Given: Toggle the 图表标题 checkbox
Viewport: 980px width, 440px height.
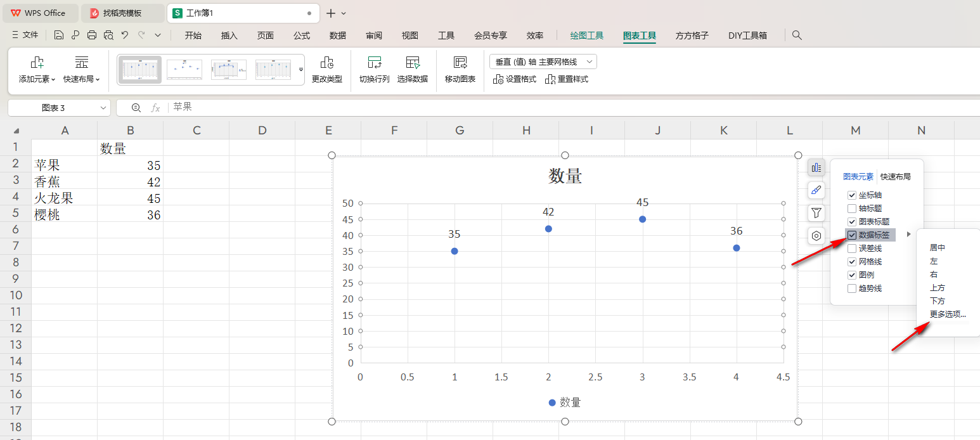Looking at the screenshot, I should click(x=852, y=222).
